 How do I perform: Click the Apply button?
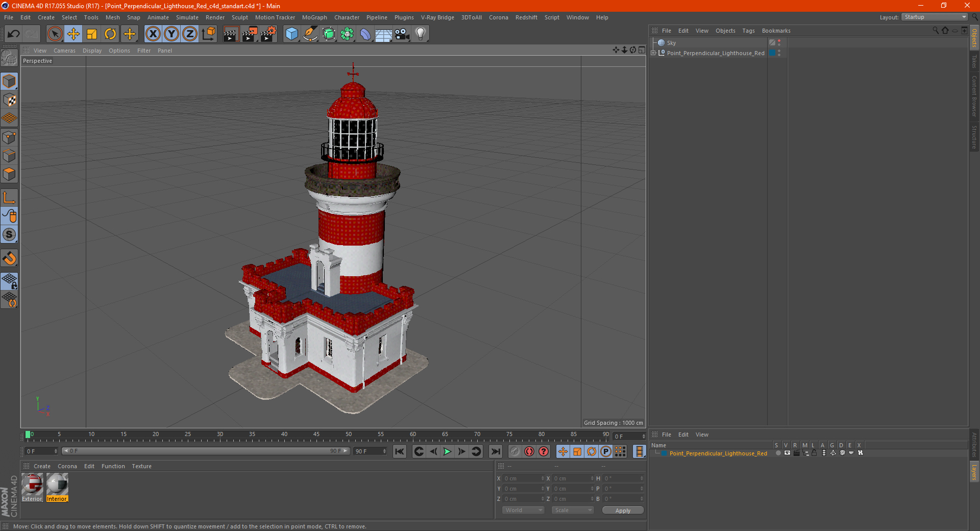point(623,510)
